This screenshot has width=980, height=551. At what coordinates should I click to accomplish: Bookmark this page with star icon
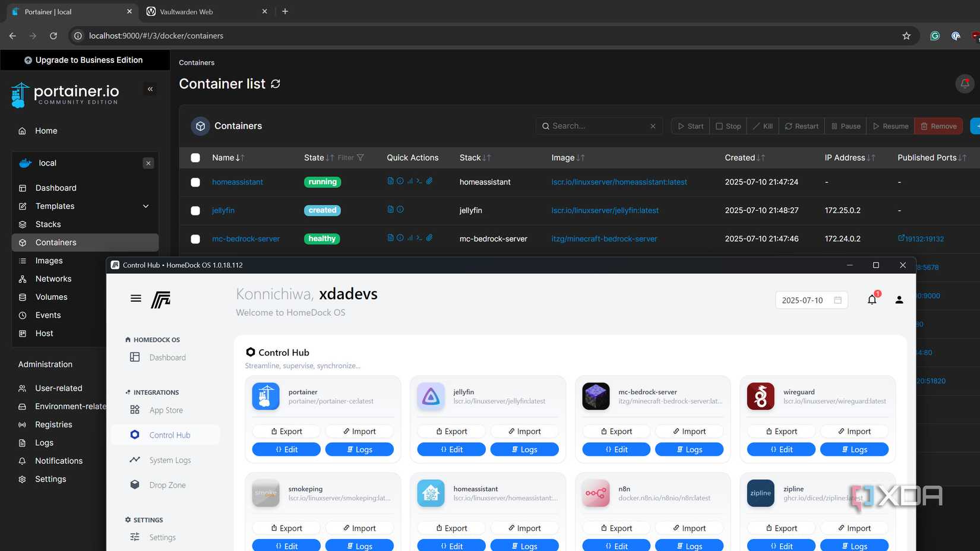coord(906,36)
